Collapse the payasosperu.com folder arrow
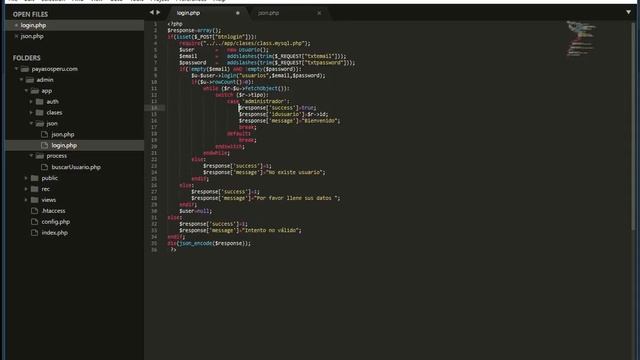This screenshot has width=640, height=360. 16,69
